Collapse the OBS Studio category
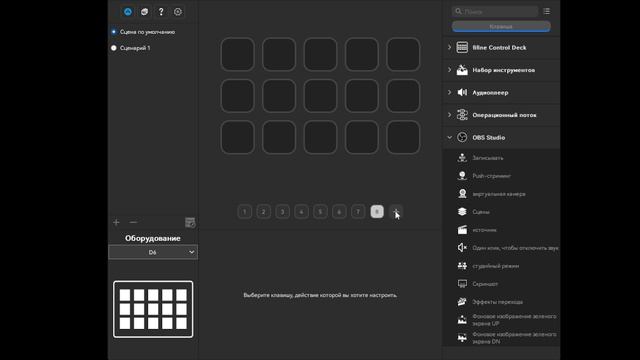 [x=449, y=138]
